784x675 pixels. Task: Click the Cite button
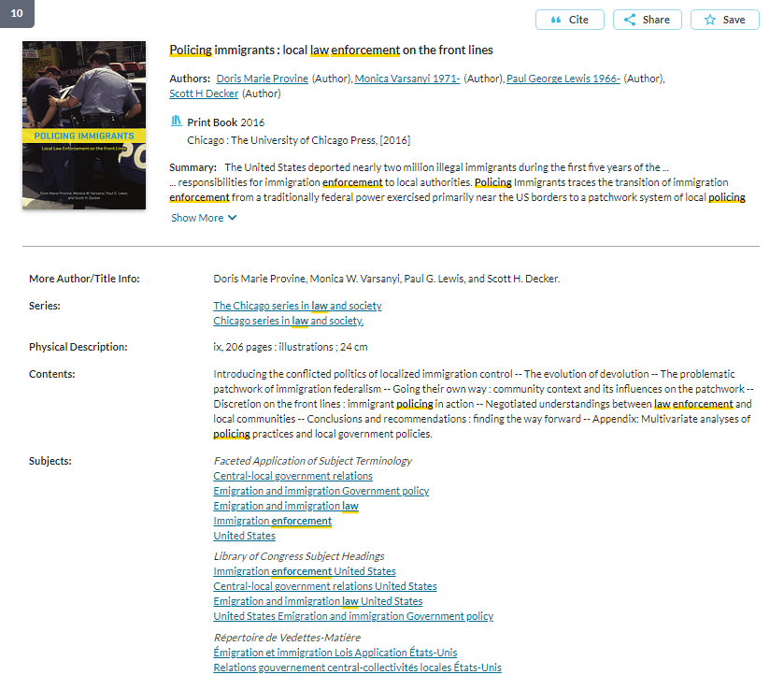[569, 20]
